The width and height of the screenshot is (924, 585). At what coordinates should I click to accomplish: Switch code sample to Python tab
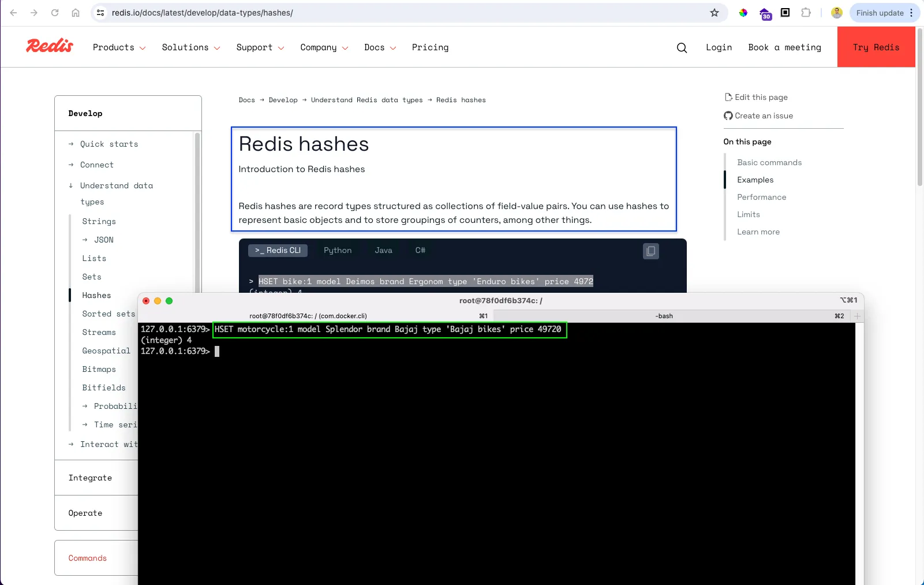click(338, 250)
